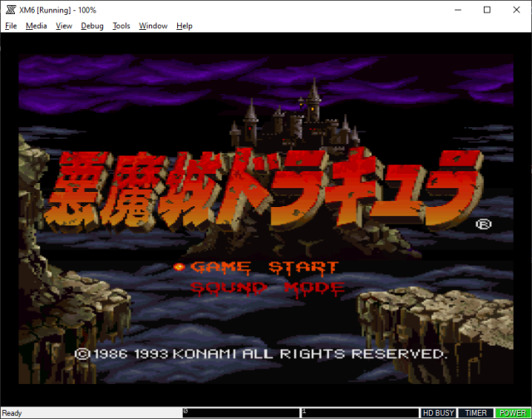The width and height of the screenshot is (532, 419).
Task: Select SOUND MODE on title screen
Action: (268, 288)
